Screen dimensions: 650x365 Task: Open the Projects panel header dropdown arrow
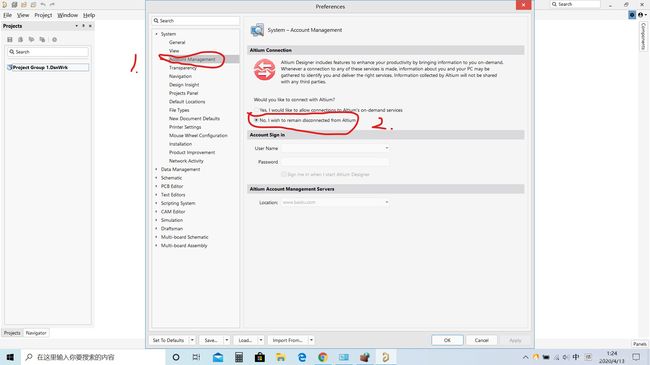[x=76, y=26]
